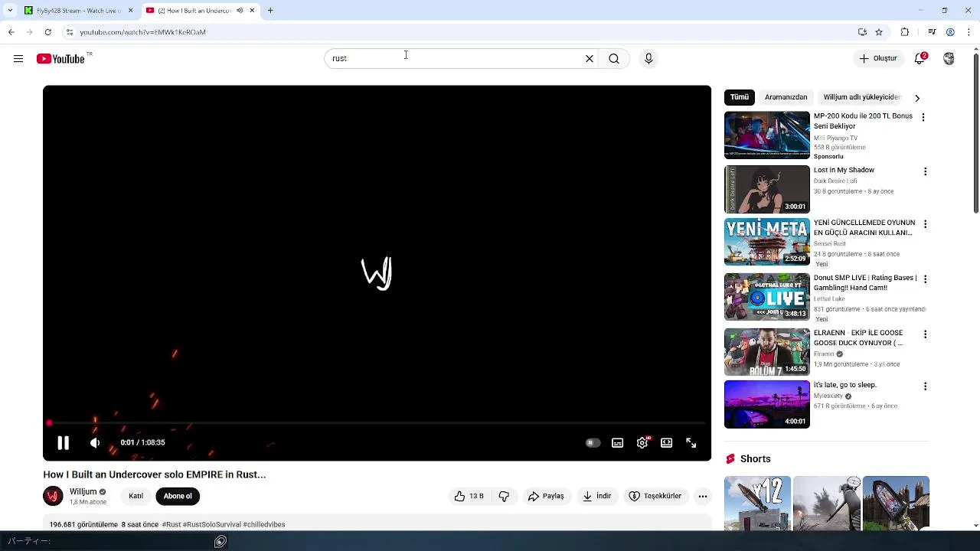Open options for ELRAENN video
Image resolution: width=980 pixels, height=551 pixels.
(x=925, y=334)
